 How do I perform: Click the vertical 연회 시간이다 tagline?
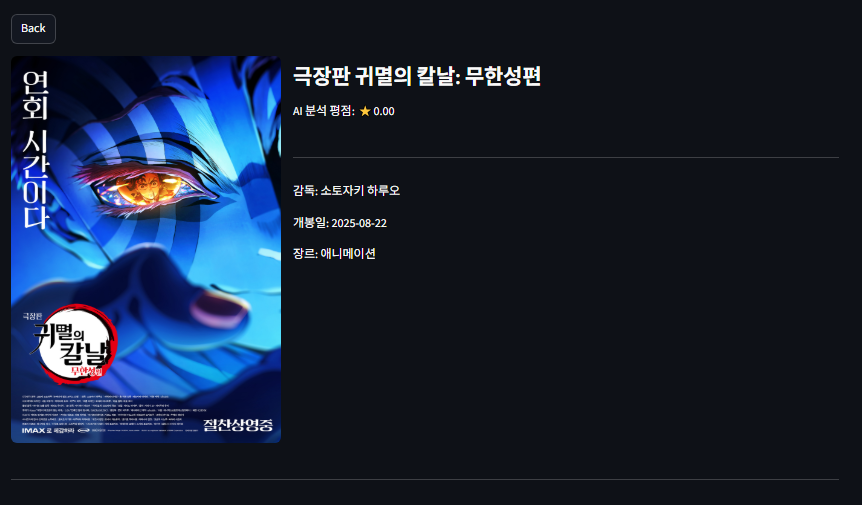(36, 149)
